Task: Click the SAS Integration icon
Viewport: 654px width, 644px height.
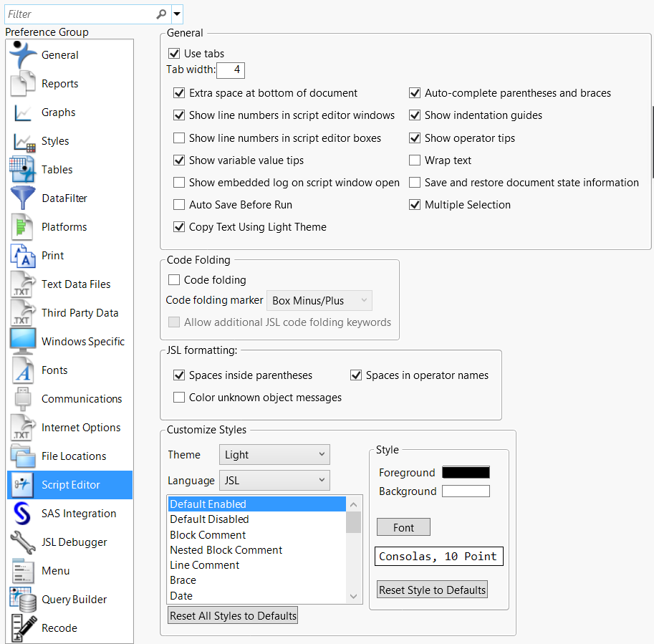Action: pyautogui.click(x=23, y=514)
